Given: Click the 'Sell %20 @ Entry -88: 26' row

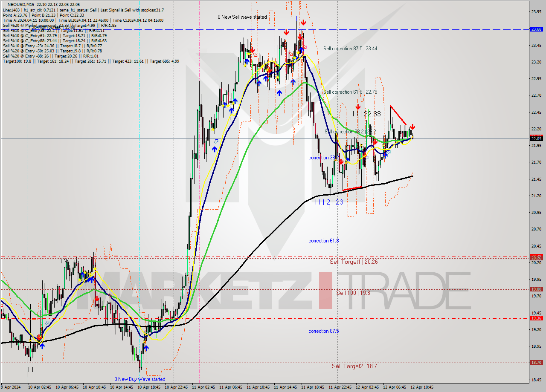Looking at the screenshot, I should click(50, 56).
